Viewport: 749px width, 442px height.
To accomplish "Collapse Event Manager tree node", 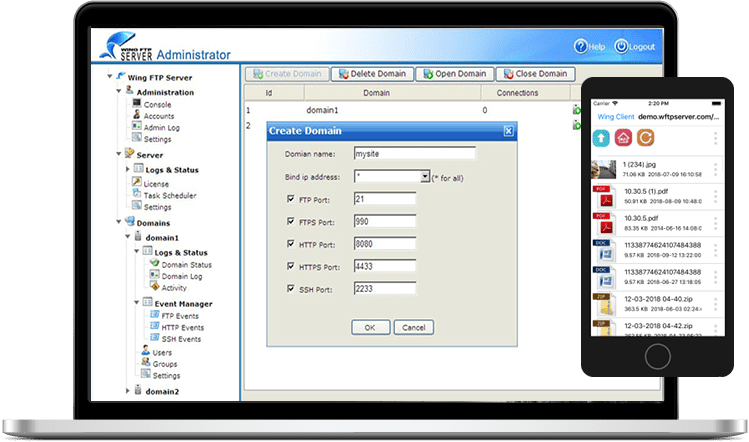I will (x=137, y=302).
